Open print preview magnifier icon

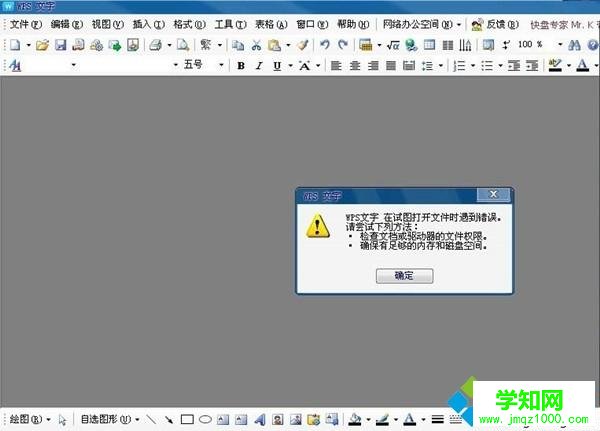pos(183,45)
